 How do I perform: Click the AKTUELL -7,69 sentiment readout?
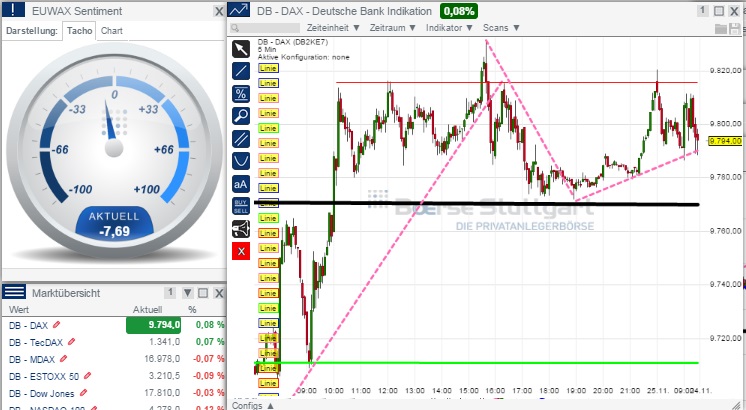click(114, 224)
